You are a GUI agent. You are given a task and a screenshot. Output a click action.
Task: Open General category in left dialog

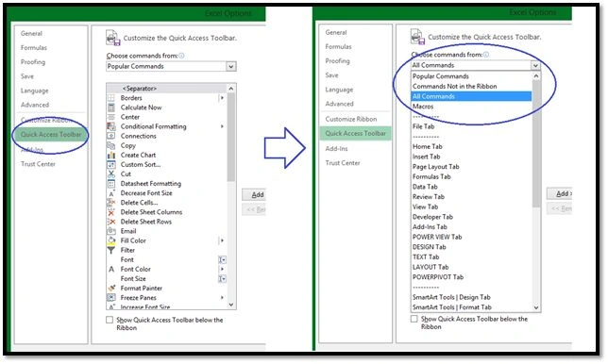(x=31, y=34)
